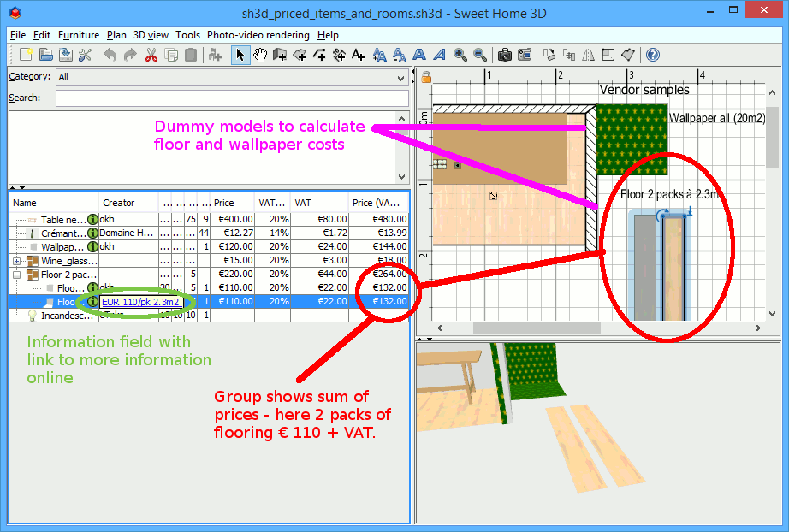Add furniture to the home
The height and width of the screenshot is (532, 789).
click(x=216, y=54)
